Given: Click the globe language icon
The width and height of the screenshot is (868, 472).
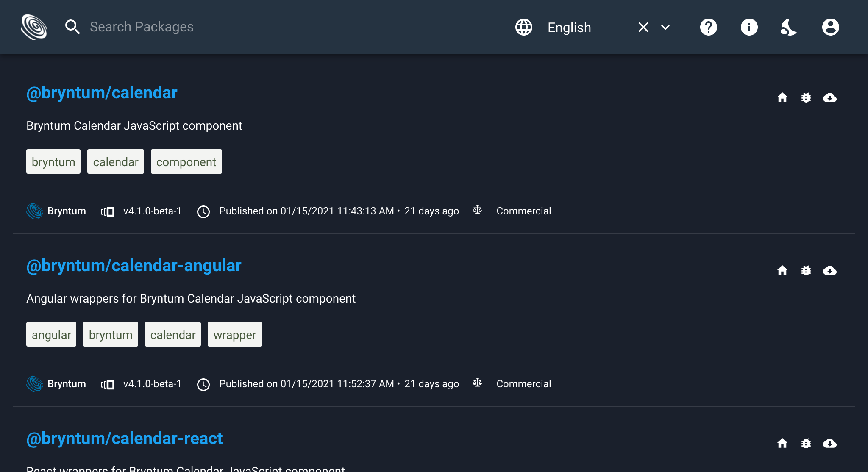Looking at the screenshot, I should 524,27.
